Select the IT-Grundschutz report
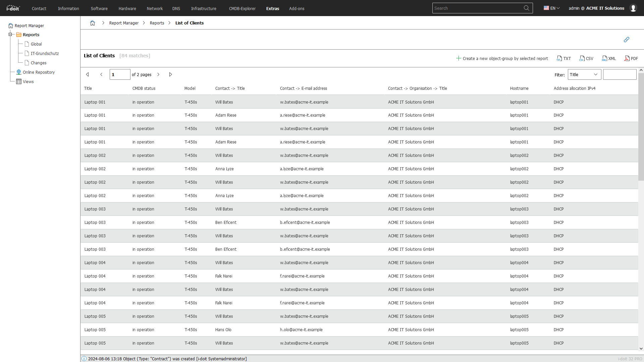644x362 pixels. (x=45, y=53)
